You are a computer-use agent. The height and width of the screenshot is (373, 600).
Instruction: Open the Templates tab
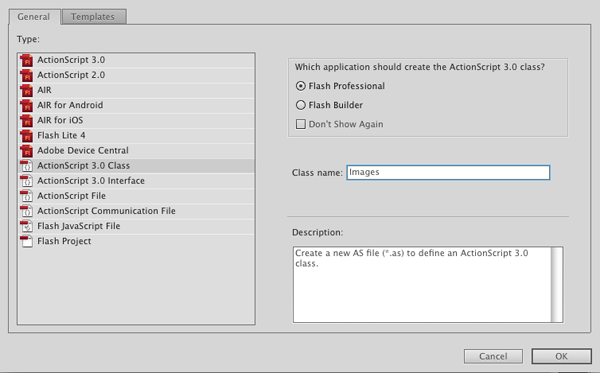pos(93,17)
